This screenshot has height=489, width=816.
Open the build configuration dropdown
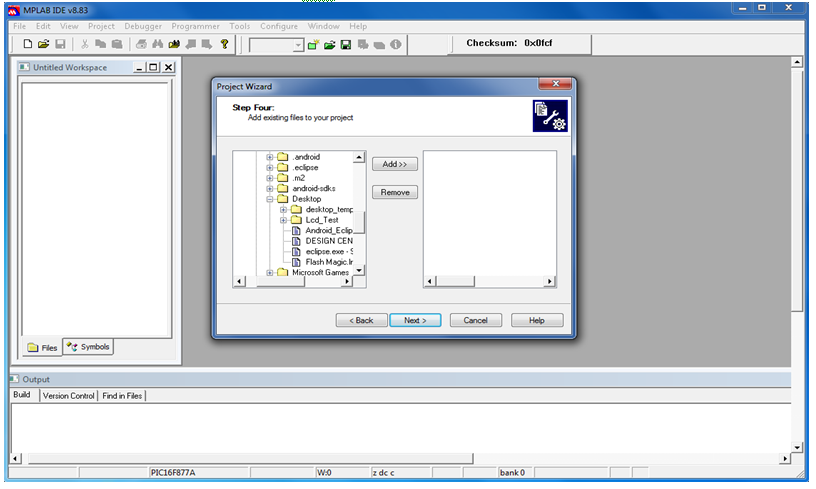(298, 45)
